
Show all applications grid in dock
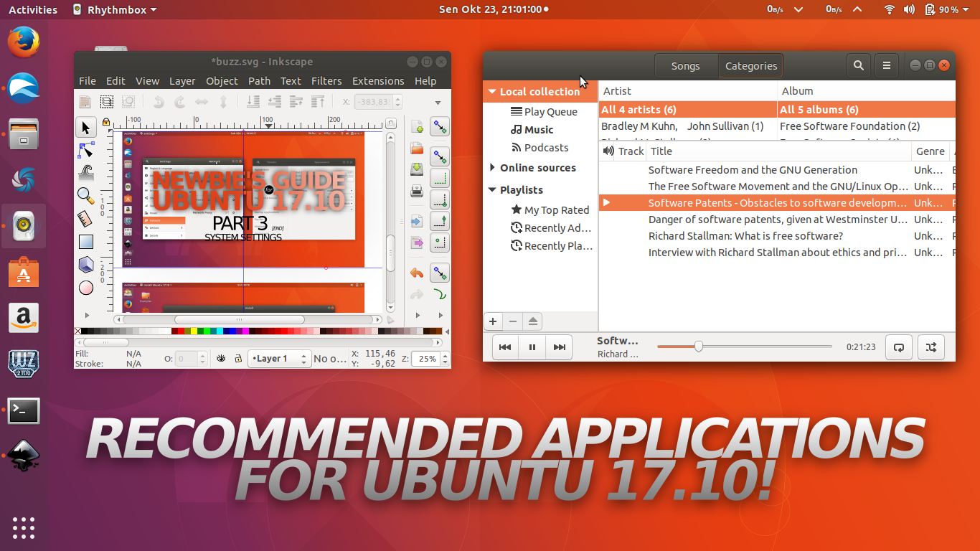[x=24, y=527]
